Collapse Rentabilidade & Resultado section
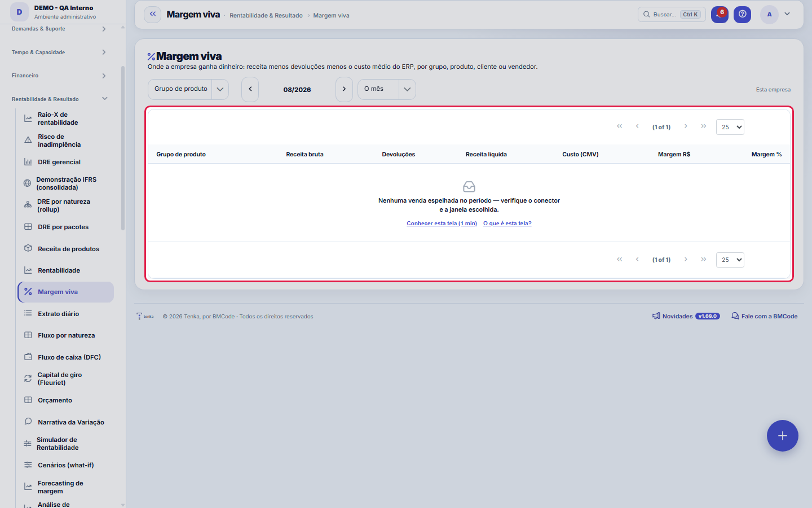The width and height of the screenshot is (812, 508). tap(59, 99)
